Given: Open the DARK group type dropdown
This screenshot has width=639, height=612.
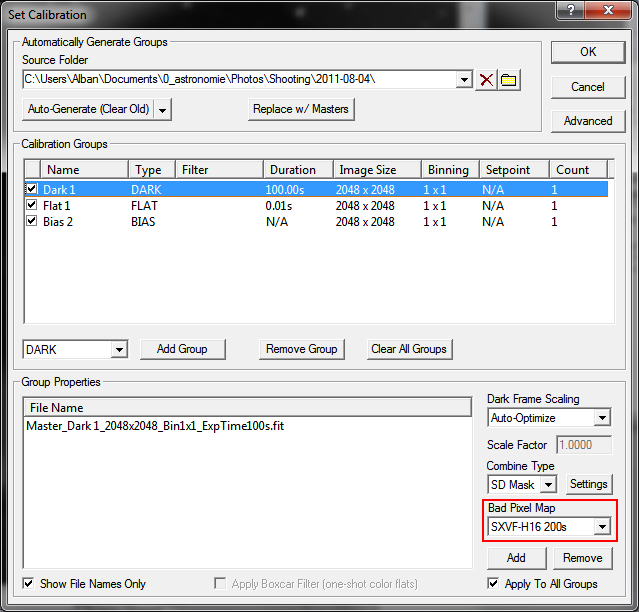Looking at the screenshot, I should pyautogui.click(x=119, y=350).
